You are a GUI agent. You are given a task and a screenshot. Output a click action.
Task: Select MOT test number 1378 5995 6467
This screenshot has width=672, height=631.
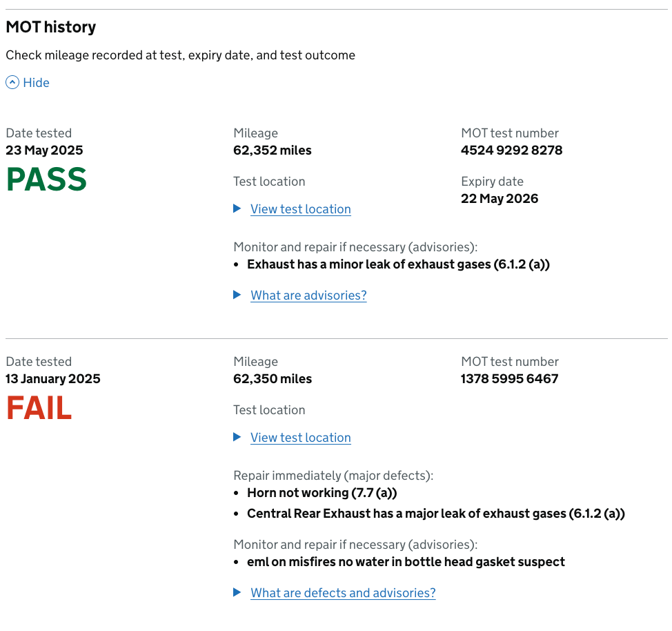[x=510, y=379]
